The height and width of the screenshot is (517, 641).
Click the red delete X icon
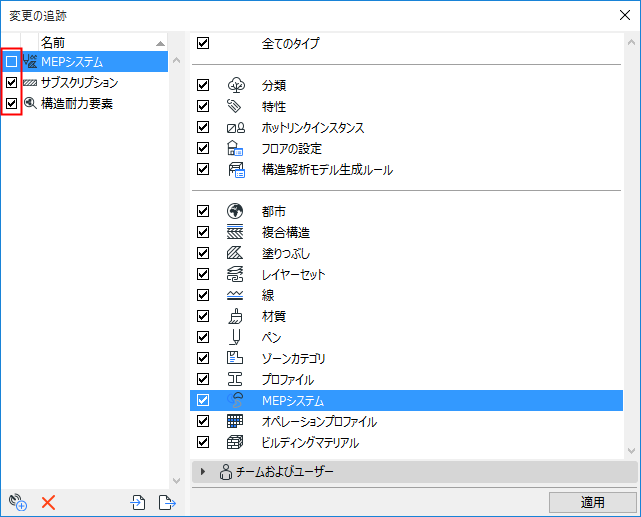tap(48, 502)
